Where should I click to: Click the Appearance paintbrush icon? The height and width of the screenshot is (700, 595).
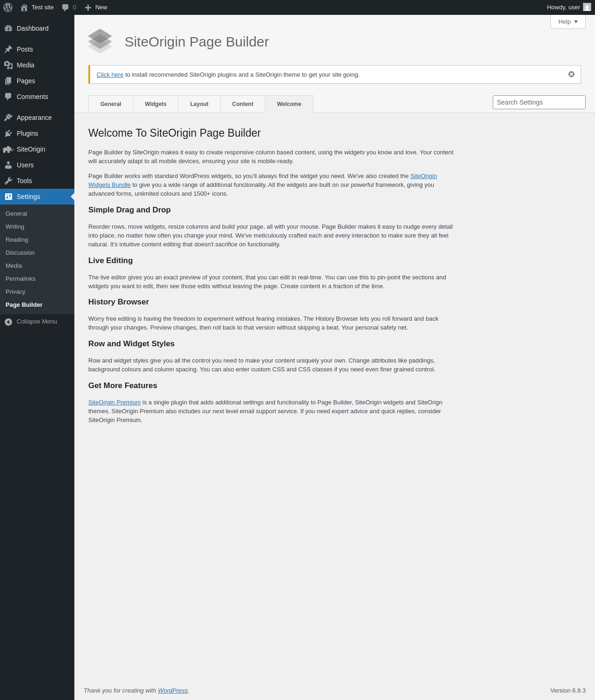pyautogui.click(x=8, y=118)
